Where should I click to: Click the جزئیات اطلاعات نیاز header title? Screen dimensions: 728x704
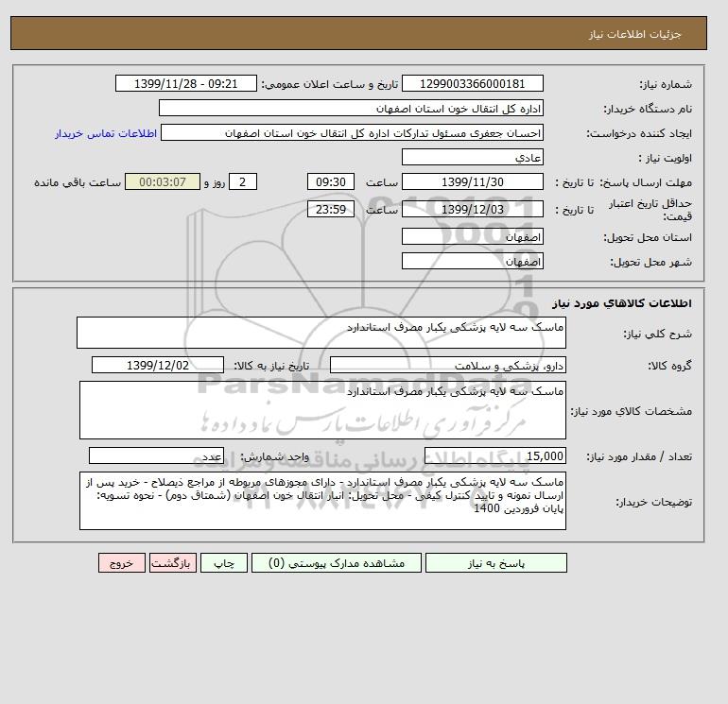tap(634, 34)
